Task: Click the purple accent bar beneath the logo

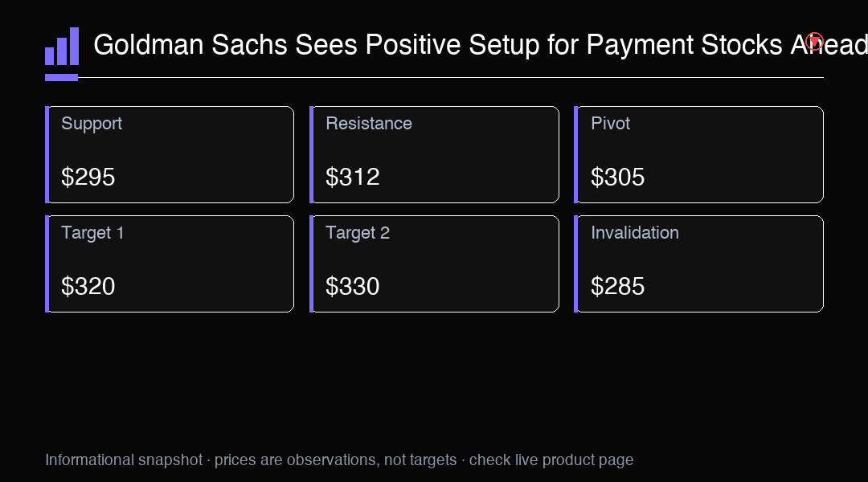Action: (x=61, y=77)
